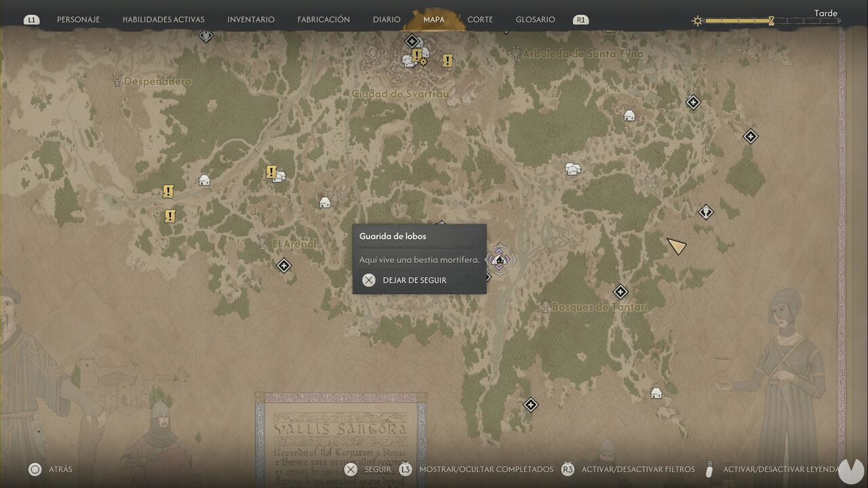The height and width of the screenshot is (488, 868).
Task: Click quest marker on house north of El Arenal
Action: 272,172
